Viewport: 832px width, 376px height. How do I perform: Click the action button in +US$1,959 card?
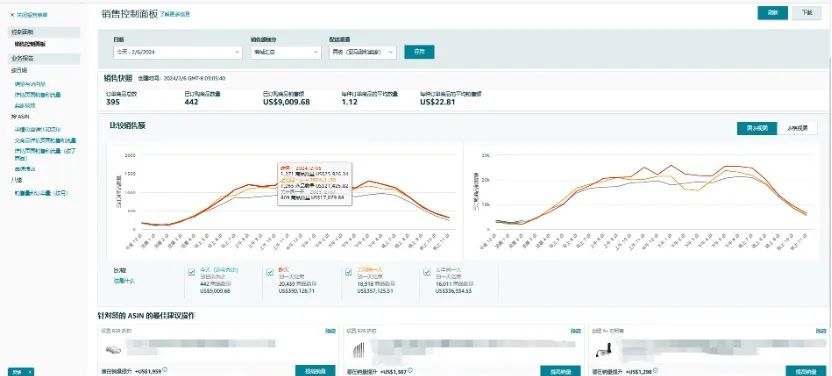point(315,371)
